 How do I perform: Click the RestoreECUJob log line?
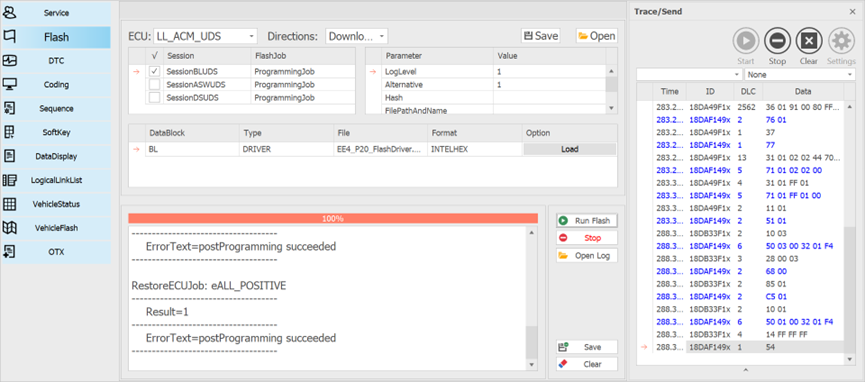tap(209, 285)
